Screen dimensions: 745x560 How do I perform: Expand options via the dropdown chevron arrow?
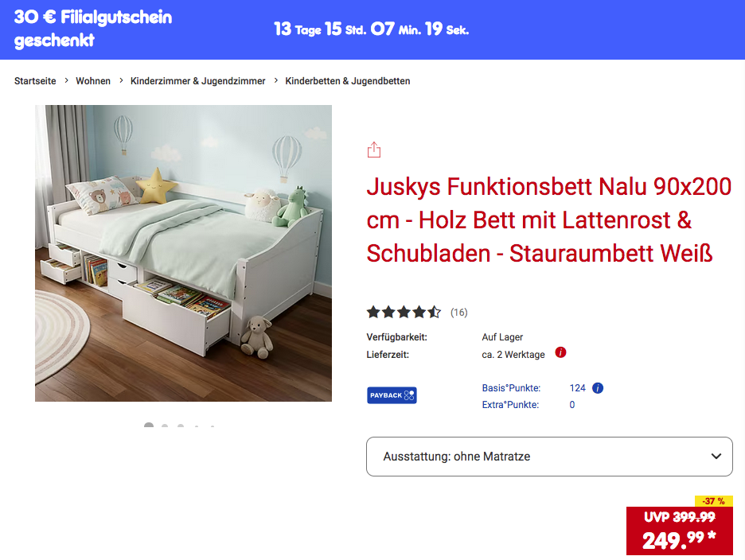tap(716, 457)
